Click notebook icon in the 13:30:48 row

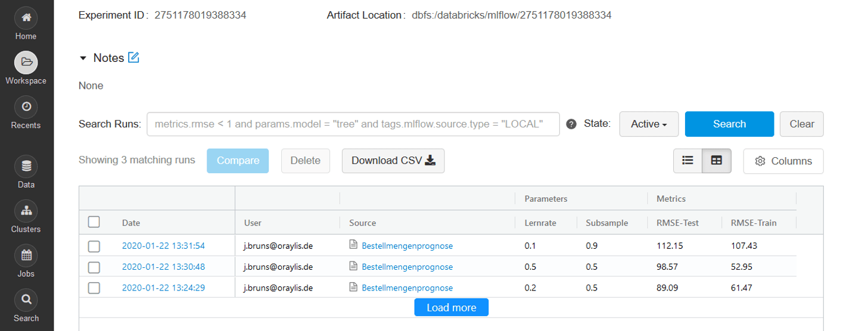coord(353,267)
